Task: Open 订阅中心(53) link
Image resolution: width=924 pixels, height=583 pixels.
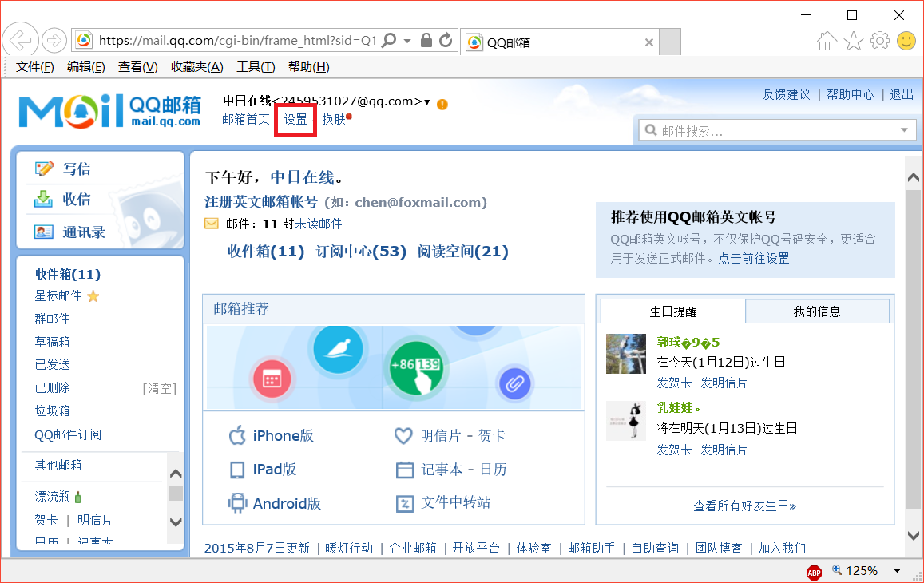Action: tap(361, 252)
